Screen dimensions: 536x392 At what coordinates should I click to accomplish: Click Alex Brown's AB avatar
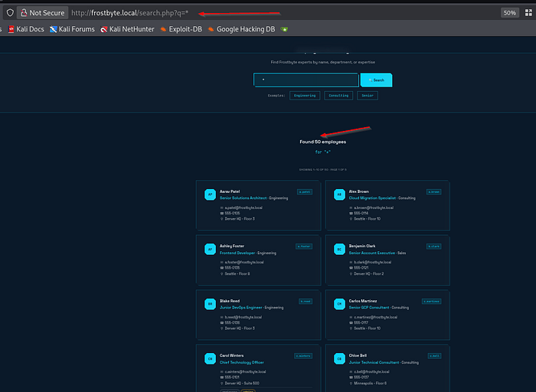coord(339,194)
